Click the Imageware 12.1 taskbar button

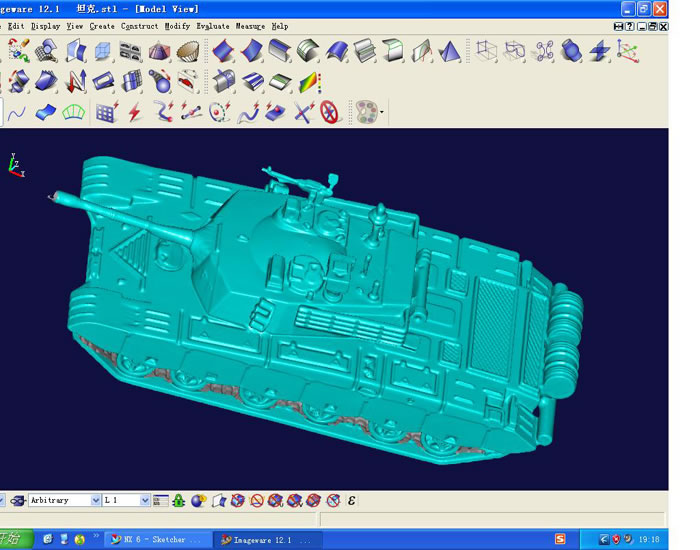tap(265, 539)
